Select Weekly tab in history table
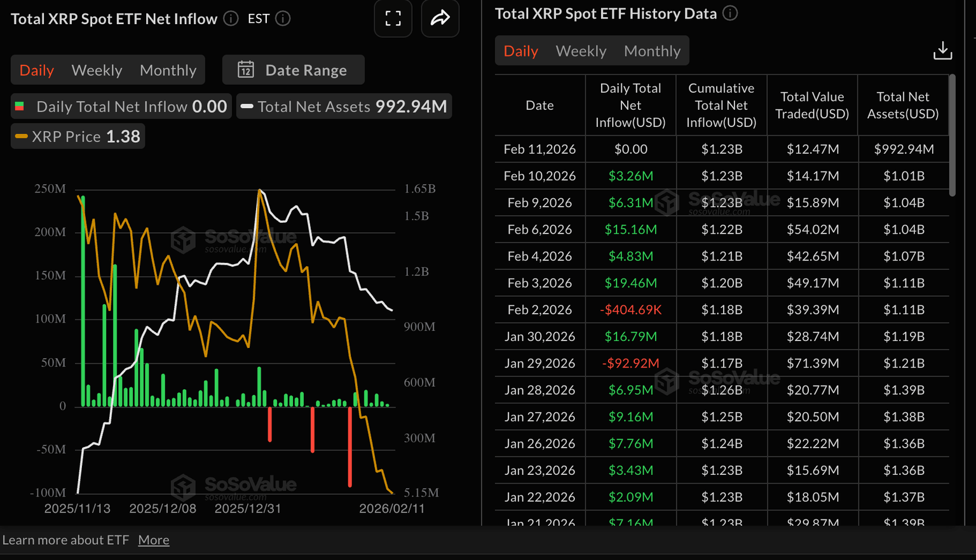 click(x=581, y=51)
